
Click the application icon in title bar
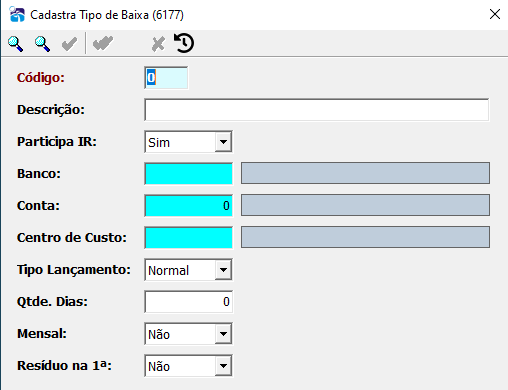[x=17, y=14]
